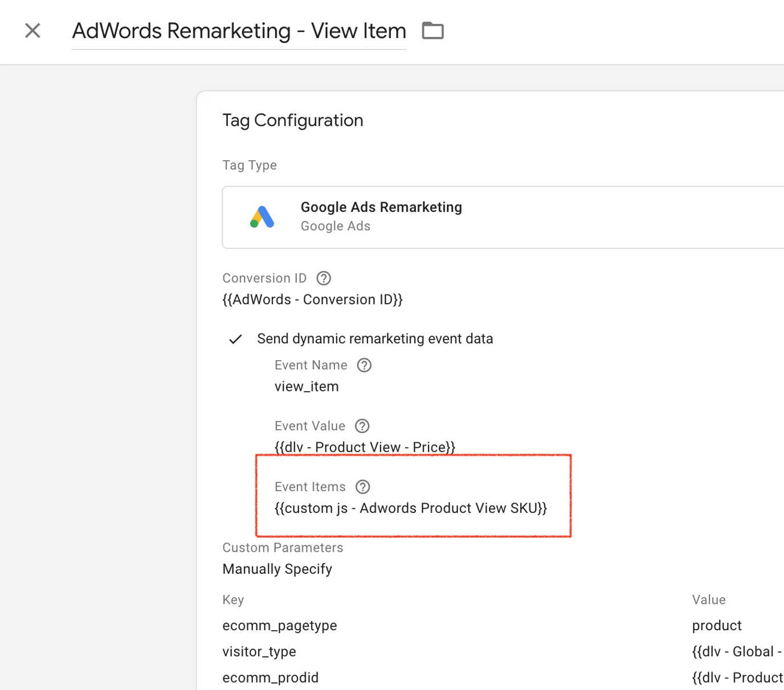Click the {{dlv - Product View - Price}} value
Screen dimensions: 784x690
coord(365,447)
